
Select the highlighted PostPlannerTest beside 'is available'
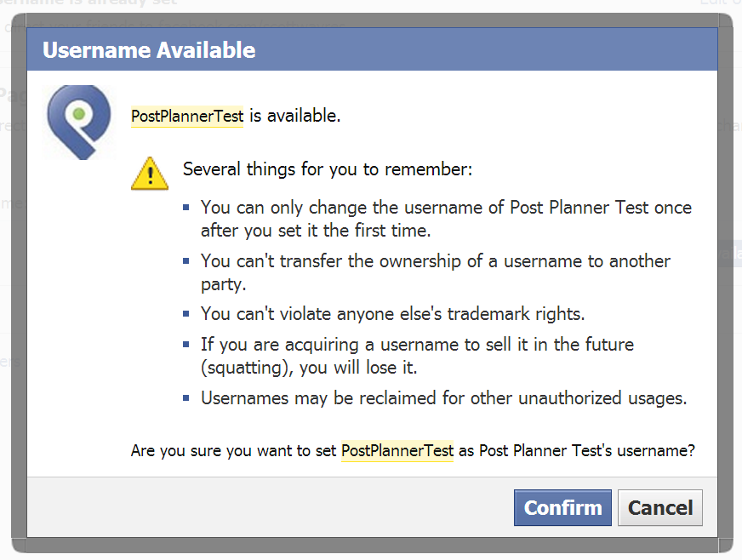(187, 116)
